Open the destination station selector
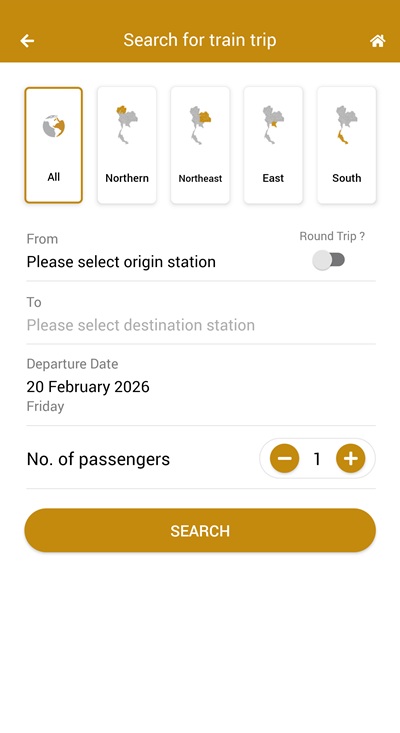This screenshot has width=400, height=733. [x=201, y=314]
